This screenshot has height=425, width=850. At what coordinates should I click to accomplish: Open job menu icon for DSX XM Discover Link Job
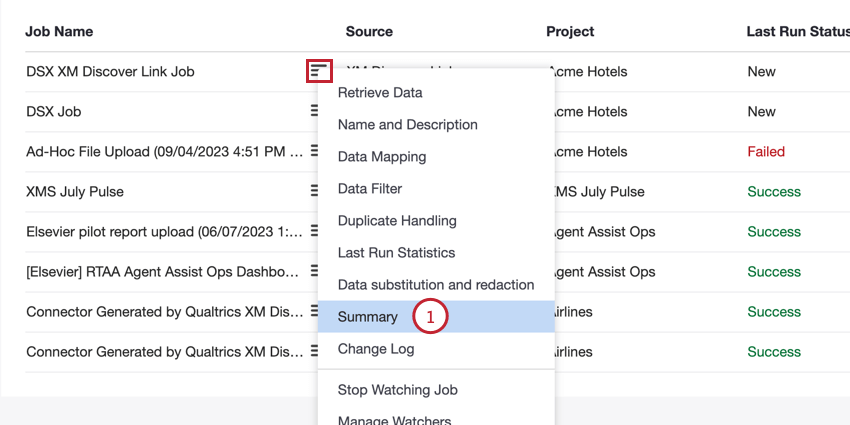click(x=318, y=71)
